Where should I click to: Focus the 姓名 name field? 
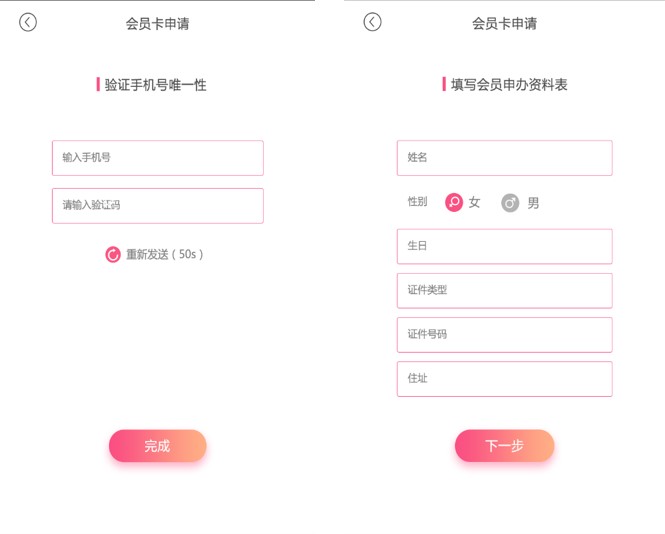point(505,158)
